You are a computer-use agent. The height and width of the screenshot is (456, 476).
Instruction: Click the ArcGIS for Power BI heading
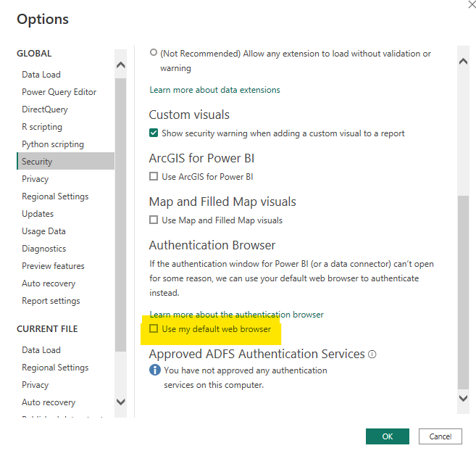click(x=201, y=158)
